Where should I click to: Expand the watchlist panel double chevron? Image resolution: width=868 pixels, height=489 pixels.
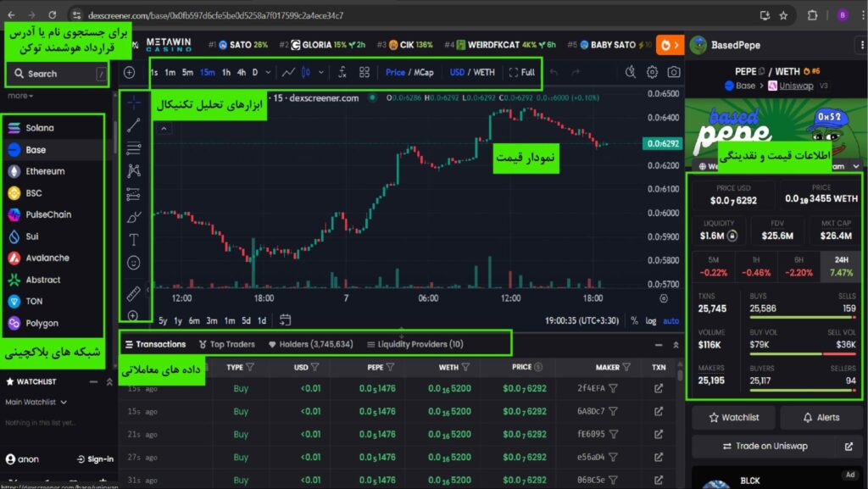click(109, 381)
